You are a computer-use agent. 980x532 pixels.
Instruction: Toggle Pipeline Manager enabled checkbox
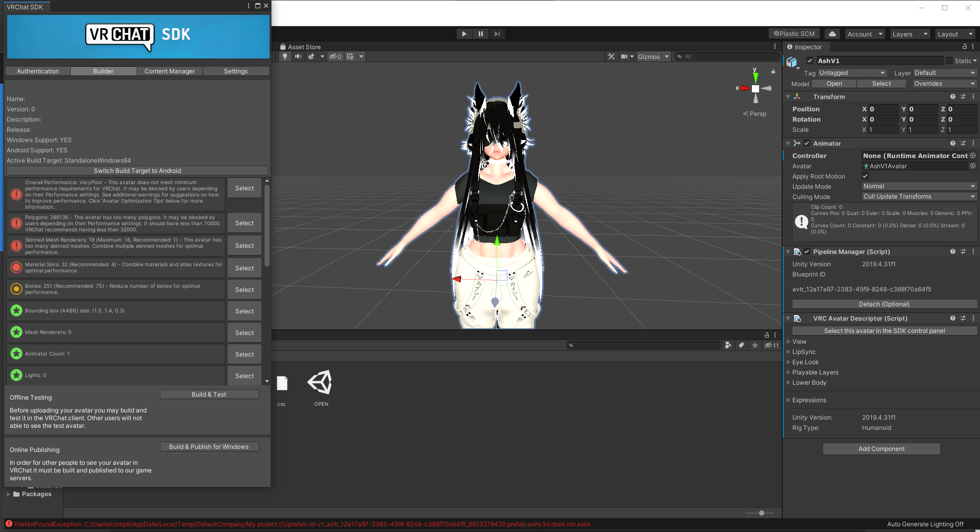pyautogui.click(x=807, y=251)
